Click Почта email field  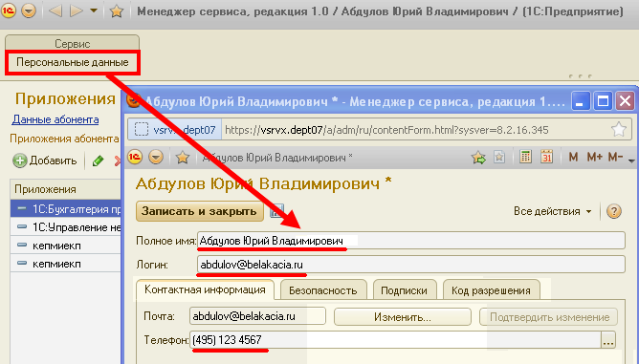[257, 316]
